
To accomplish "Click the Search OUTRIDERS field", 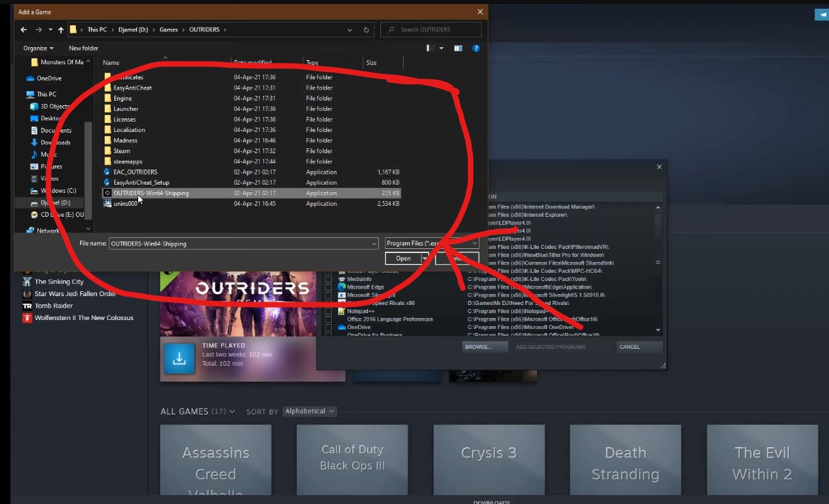I will [431, 30].
